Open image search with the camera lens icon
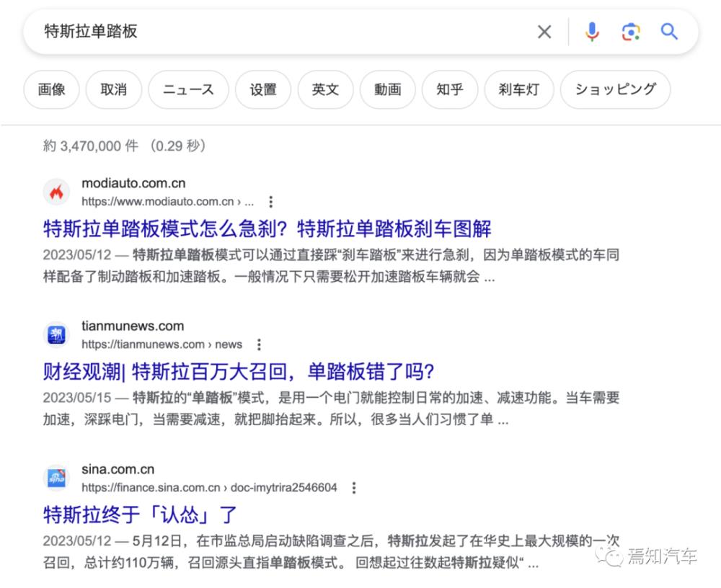The height and width of the screenshot is (588, 721). click(631, 32)
